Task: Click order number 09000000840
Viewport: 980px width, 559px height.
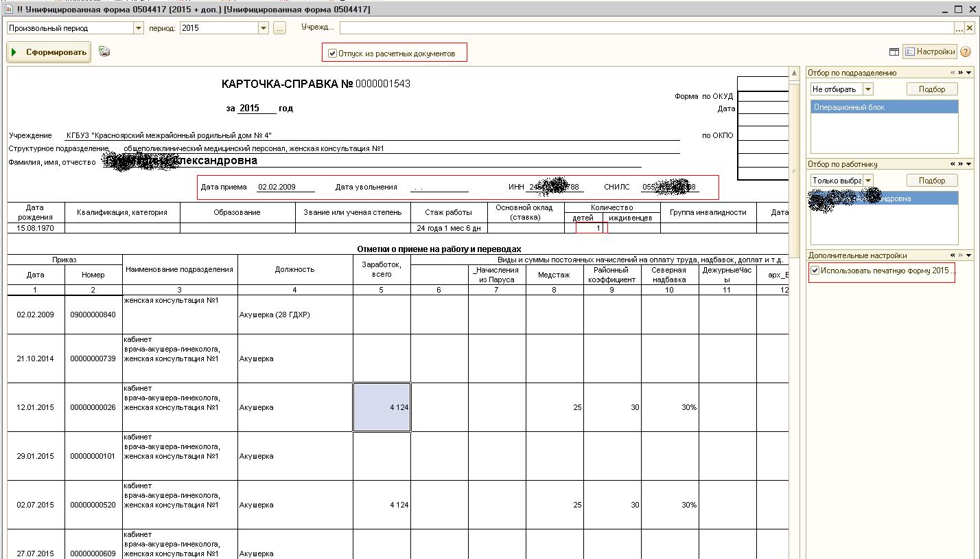Action: (x=93, y=315)
